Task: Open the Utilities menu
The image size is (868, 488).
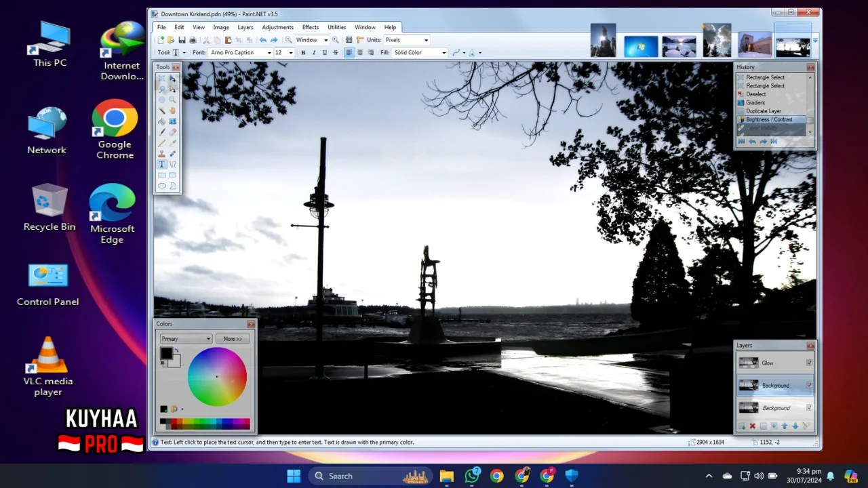Action: 337,28
